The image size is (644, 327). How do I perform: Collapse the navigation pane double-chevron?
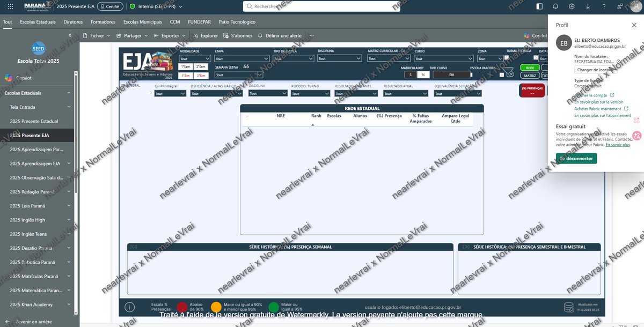pos(70,35)
